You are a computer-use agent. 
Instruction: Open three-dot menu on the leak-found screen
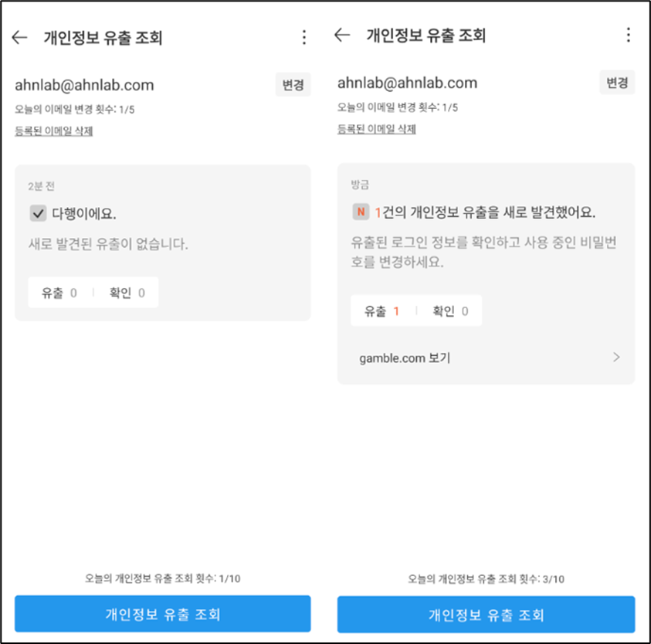(628, 36)
